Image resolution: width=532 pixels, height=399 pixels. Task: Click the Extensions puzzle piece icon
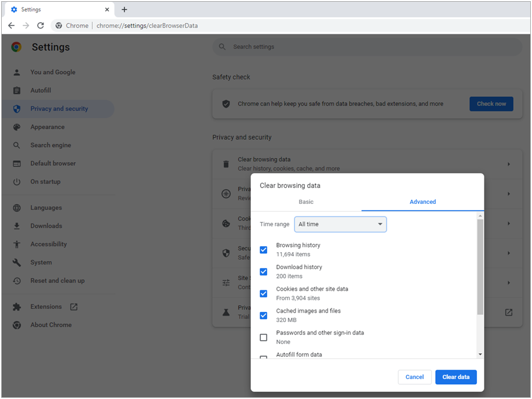click(16, 307)
